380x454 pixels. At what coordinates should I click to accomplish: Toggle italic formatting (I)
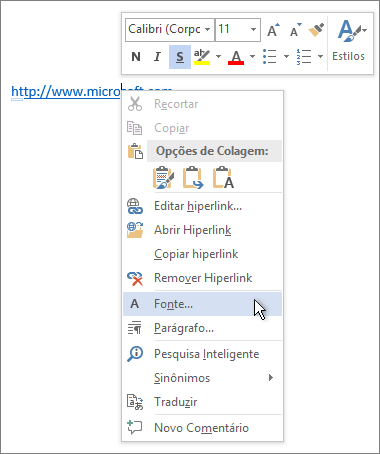[157, 57]
